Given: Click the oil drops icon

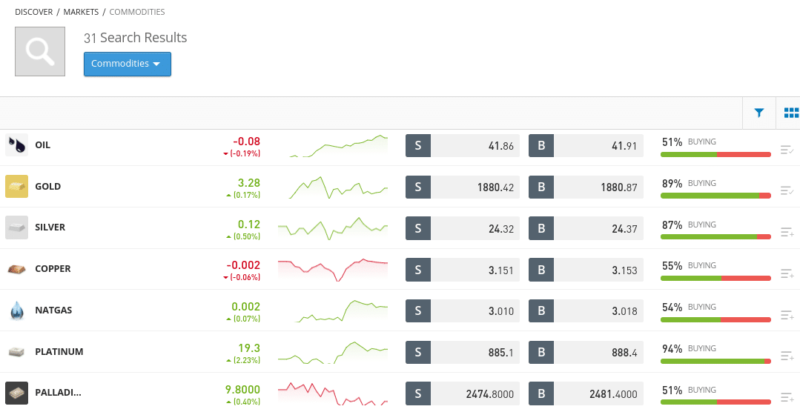Looking at the screenshot, I should point(16,145).
